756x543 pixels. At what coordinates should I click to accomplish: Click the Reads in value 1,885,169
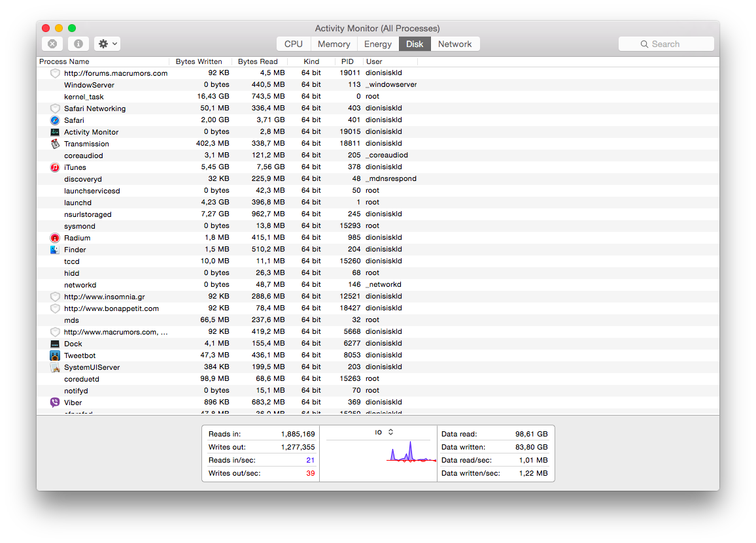coord(298,434)
